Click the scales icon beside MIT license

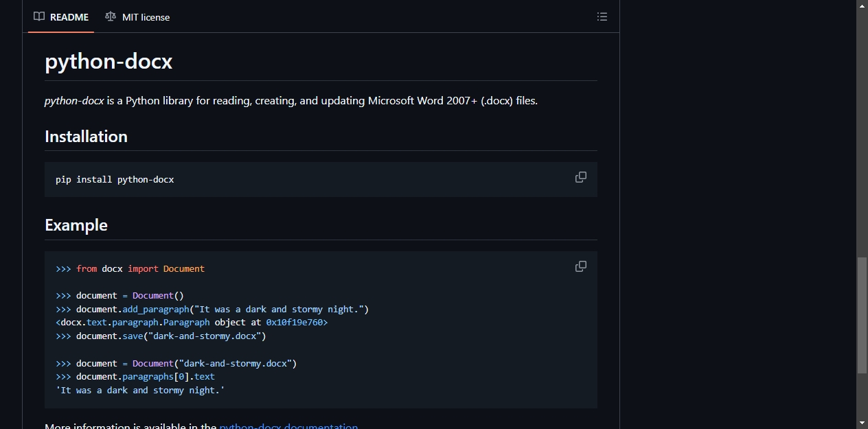pos(111,16)
